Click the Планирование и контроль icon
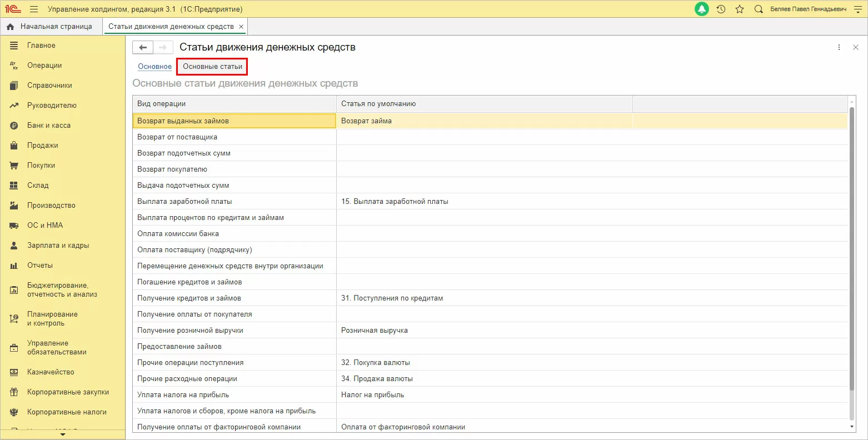 click(14, 319)
